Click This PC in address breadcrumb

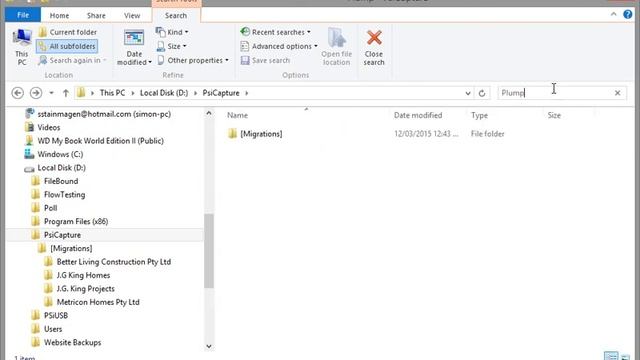(x=112, y=93)
